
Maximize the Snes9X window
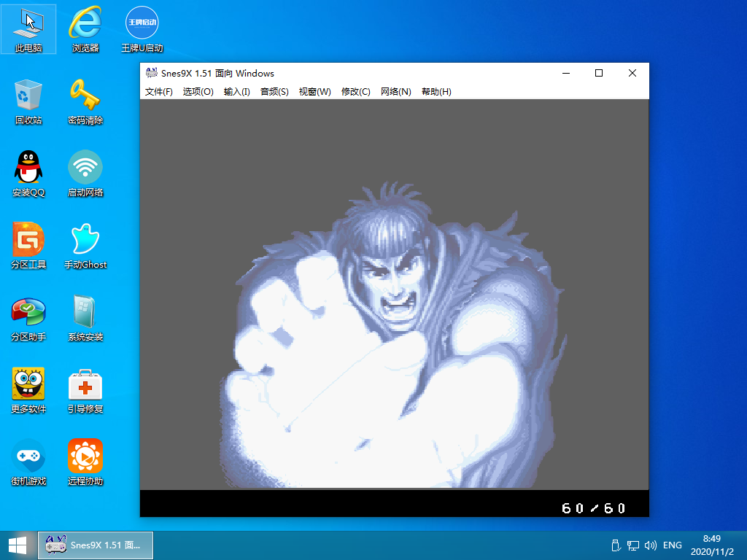[599, 73]
